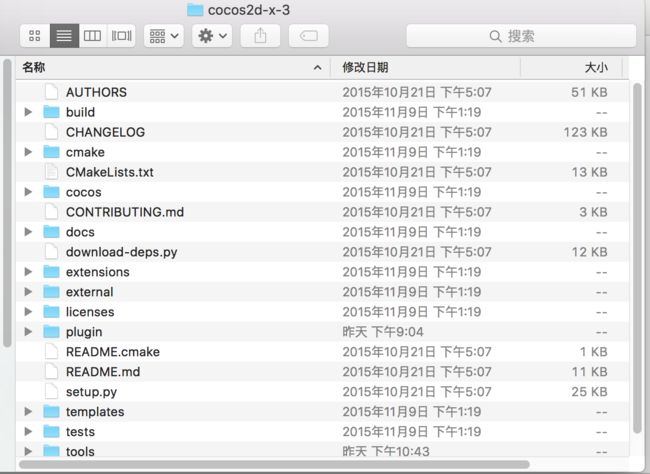650x474 pixels.
Task: Click the Share toolbar button
Action: [x=260, y=36]
